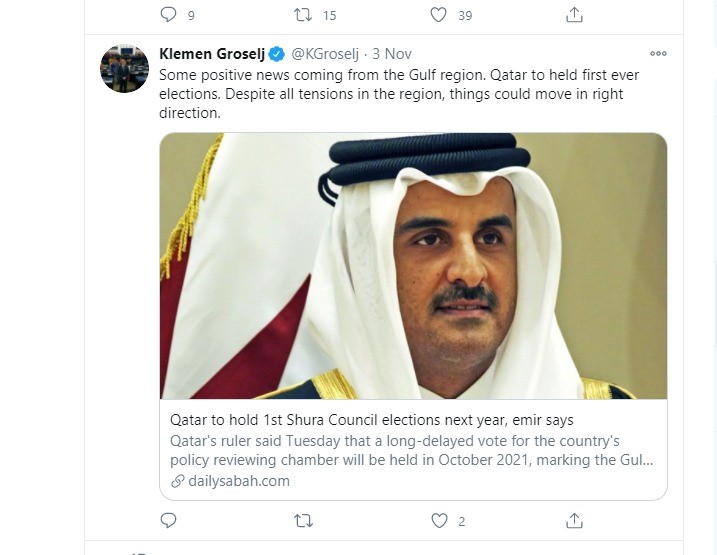Image resolution: width=717 pixels, height=555 pixels.
Task: Retweet the tweet with 15 retweets
Action: (x=303, y=15)
